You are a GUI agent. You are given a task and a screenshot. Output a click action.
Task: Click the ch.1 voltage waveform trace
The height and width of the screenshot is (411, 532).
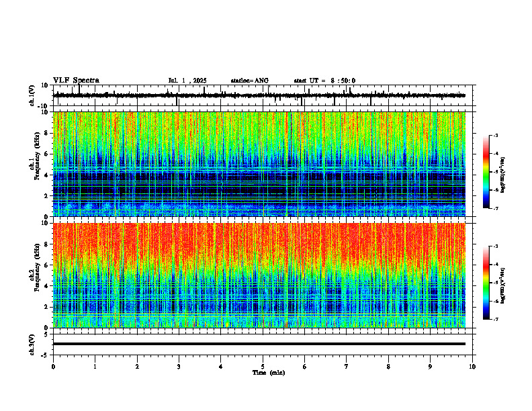pos(259,95)
